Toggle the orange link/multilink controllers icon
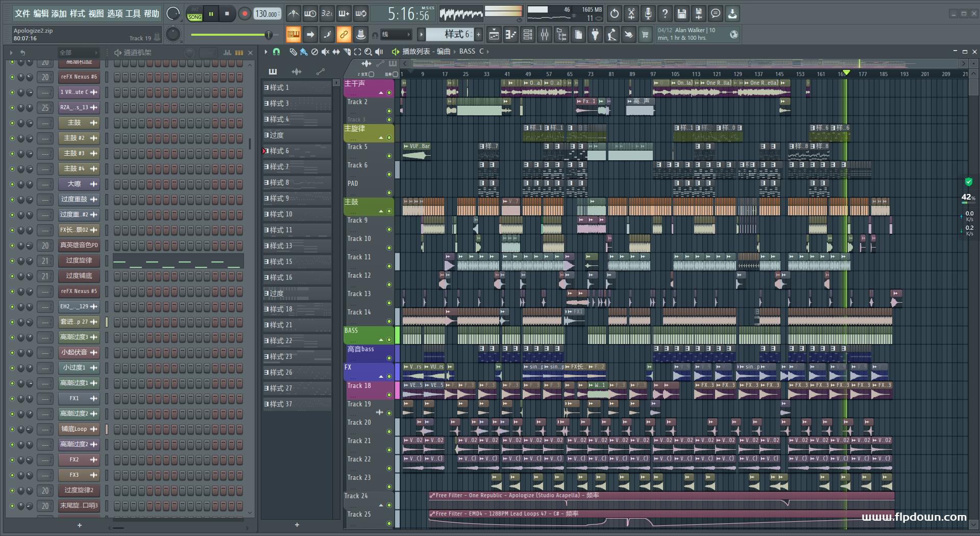 point(344,35)
